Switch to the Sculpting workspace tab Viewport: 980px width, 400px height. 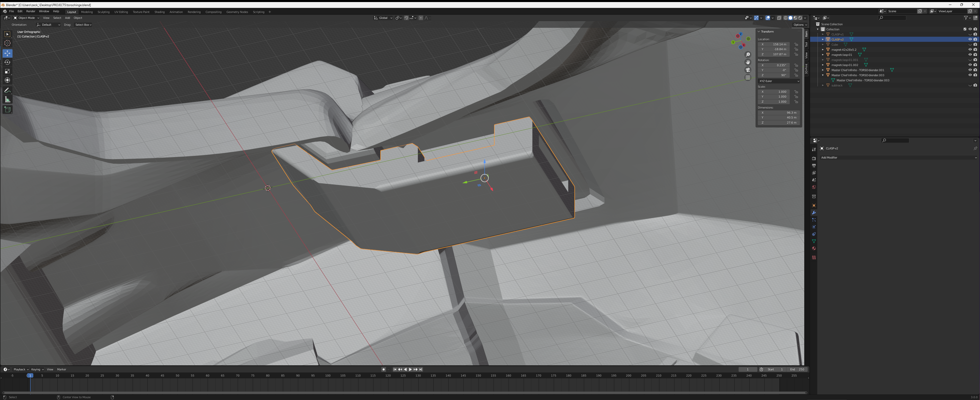pos(104,12)
